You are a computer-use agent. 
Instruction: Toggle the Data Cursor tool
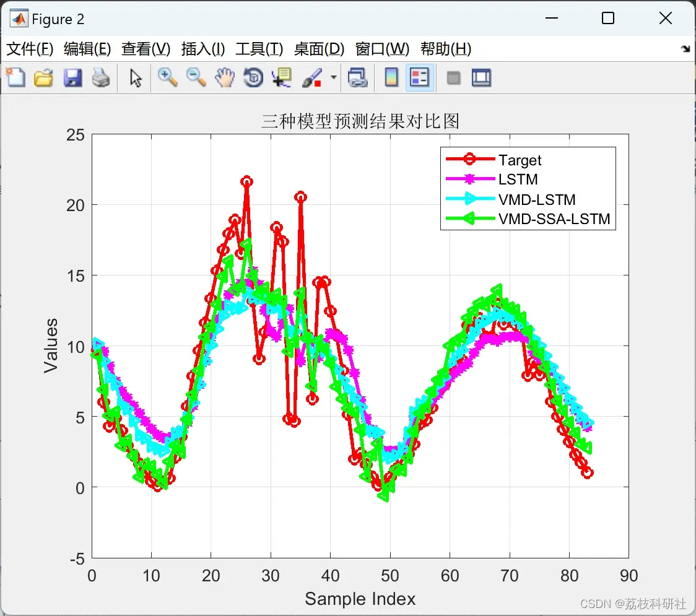282,77
